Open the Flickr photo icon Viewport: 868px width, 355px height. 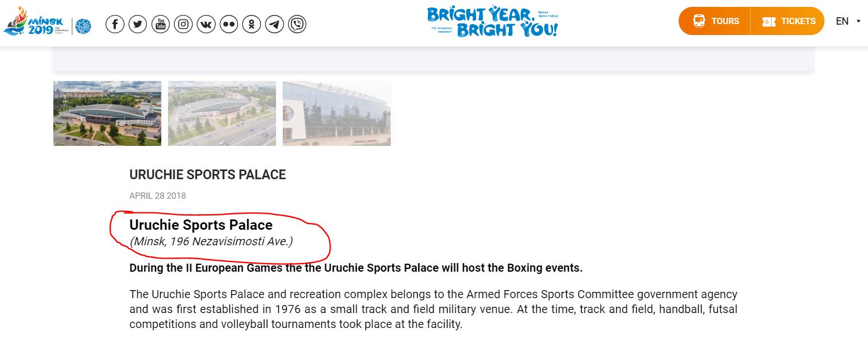[x=229, y=24]
